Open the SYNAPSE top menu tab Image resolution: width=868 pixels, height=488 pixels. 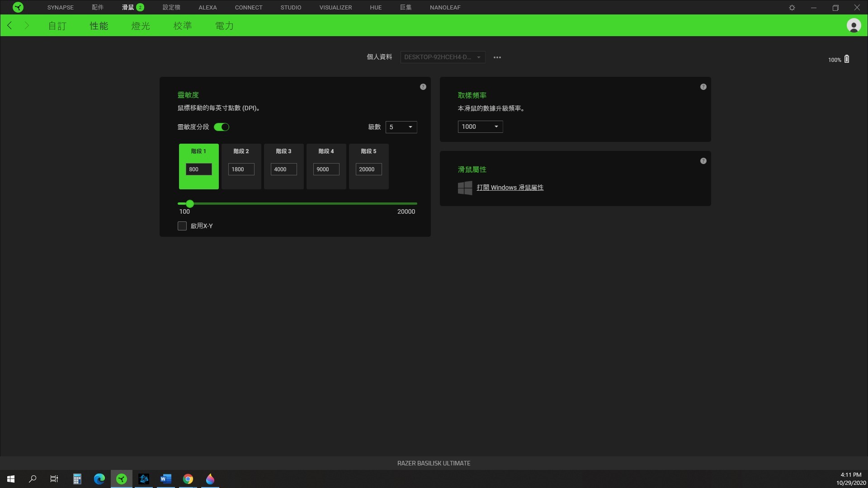click(x=61, y=7)
